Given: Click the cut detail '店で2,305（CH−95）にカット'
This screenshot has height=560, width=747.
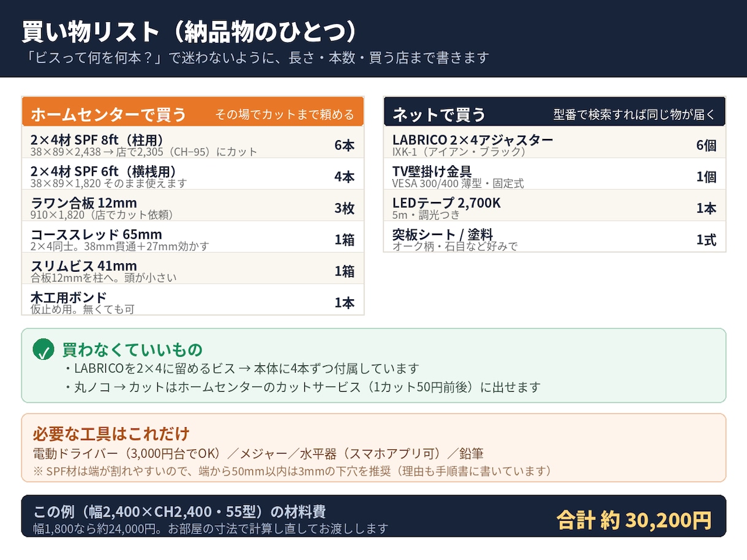Looking at the screenshot, I should tap(186, 152).
